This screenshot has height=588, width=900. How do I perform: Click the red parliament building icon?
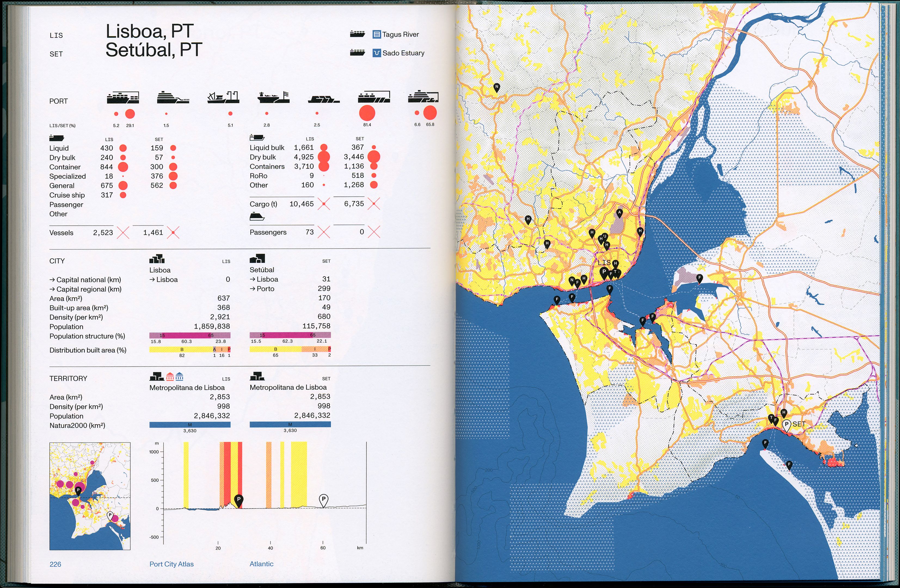tap(170, 376)
